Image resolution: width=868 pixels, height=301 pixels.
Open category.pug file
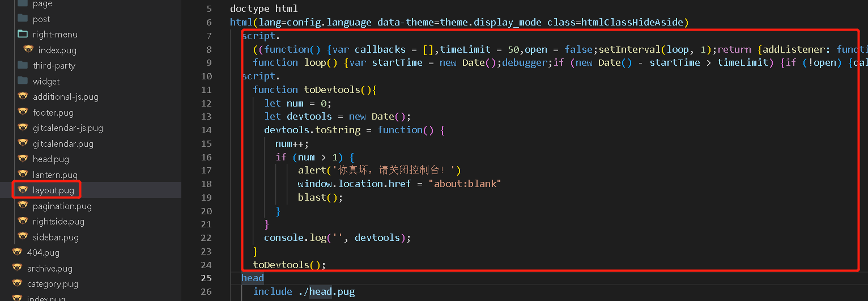point(52,284)
